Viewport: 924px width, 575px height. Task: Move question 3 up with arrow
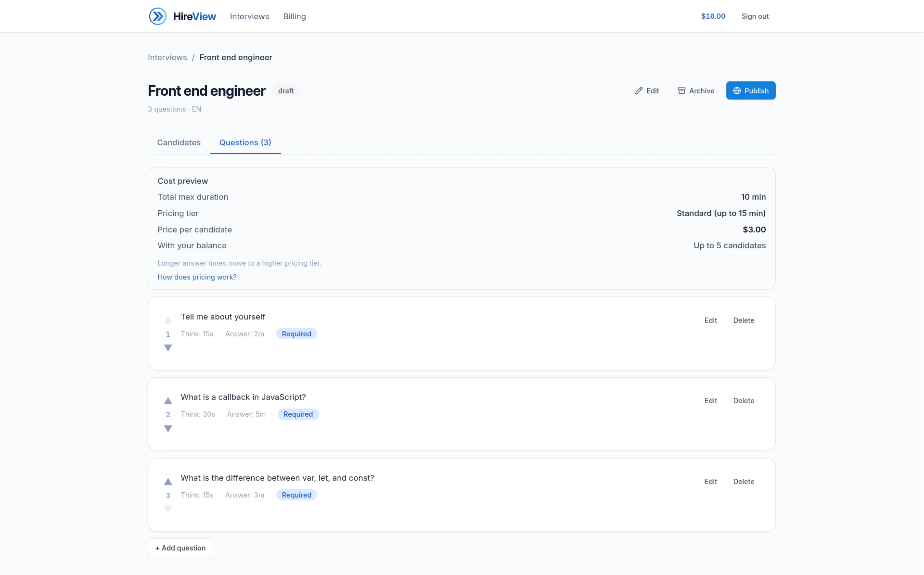pyautogui.click(x=168, y=482)
